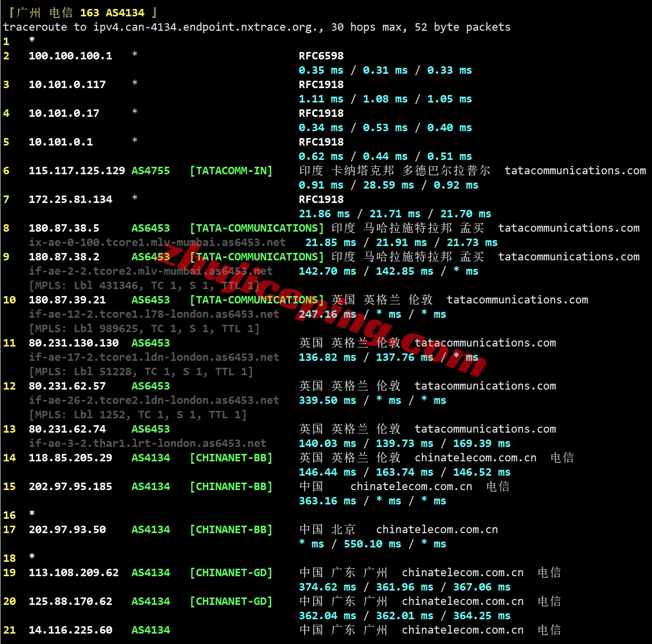Click [CHINANET-GD] label on hop 19
Screen dimensions: 652x644
231,573
